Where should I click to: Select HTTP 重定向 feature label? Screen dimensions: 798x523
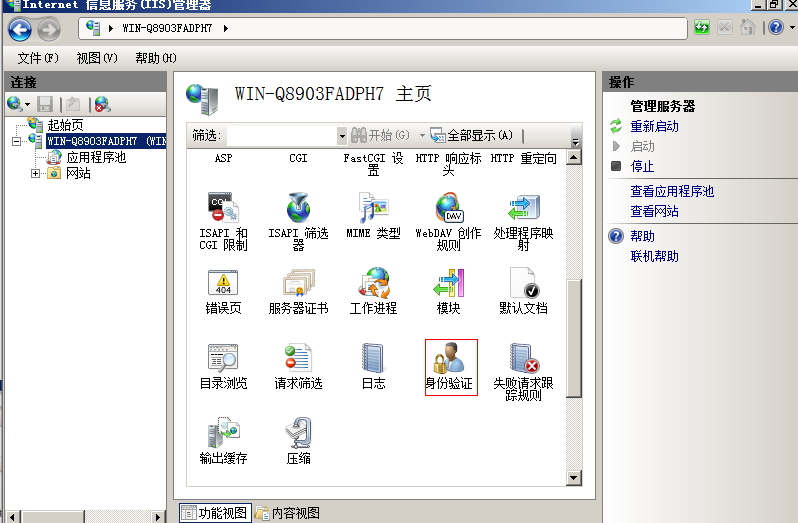coord(523,158)
